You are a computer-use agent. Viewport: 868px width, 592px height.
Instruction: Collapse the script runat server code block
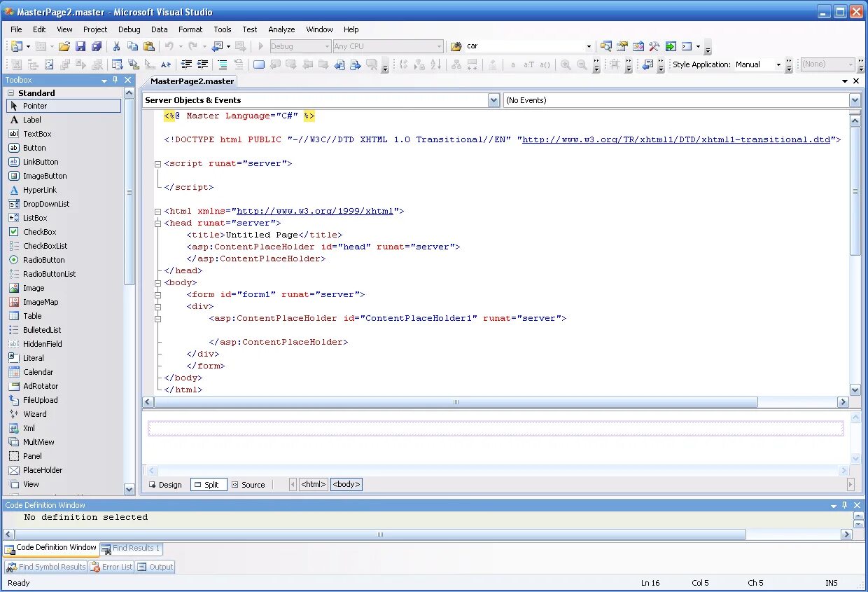coord(157,163)
